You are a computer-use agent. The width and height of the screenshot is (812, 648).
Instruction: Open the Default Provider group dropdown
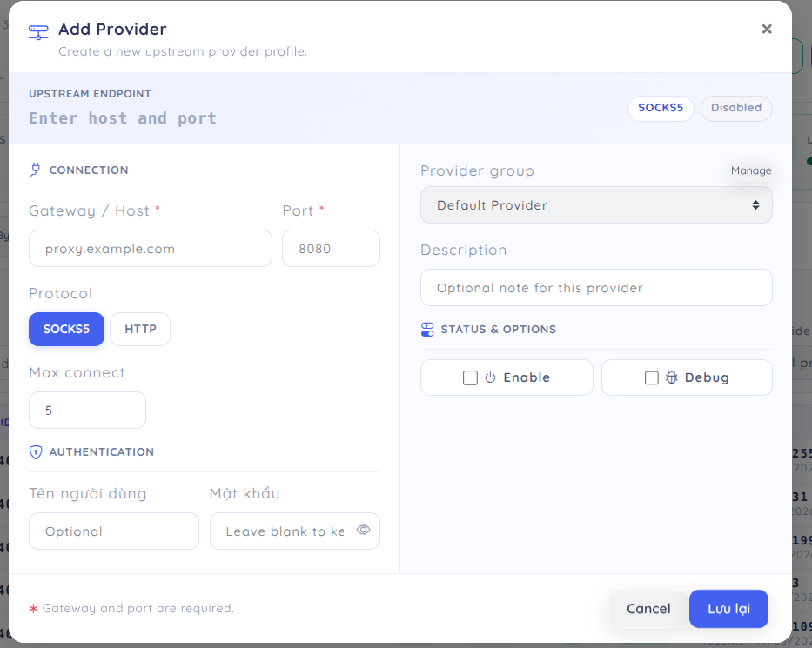coord(596,205)
